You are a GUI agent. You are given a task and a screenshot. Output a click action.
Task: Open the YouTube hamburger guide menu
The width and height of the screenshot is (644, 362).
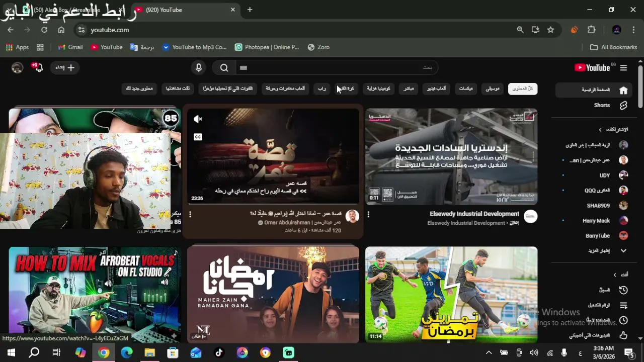tap(623, 68)
